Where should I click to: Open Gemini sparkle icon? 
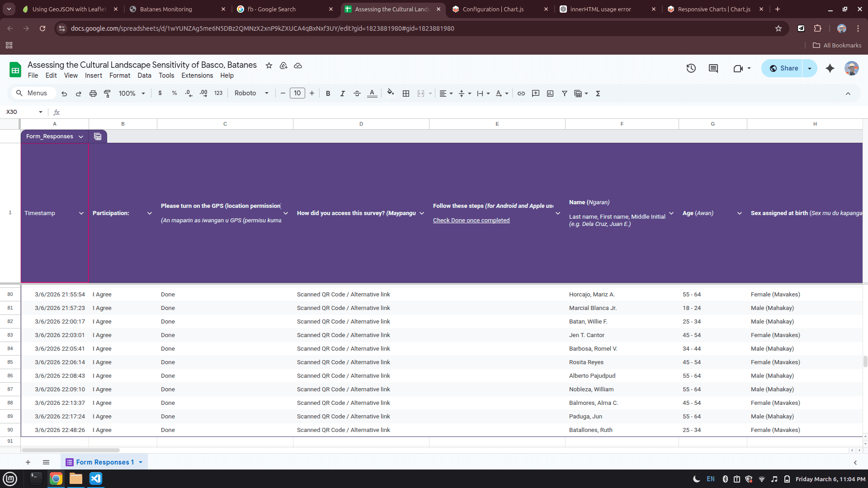[x=830, y=68]
